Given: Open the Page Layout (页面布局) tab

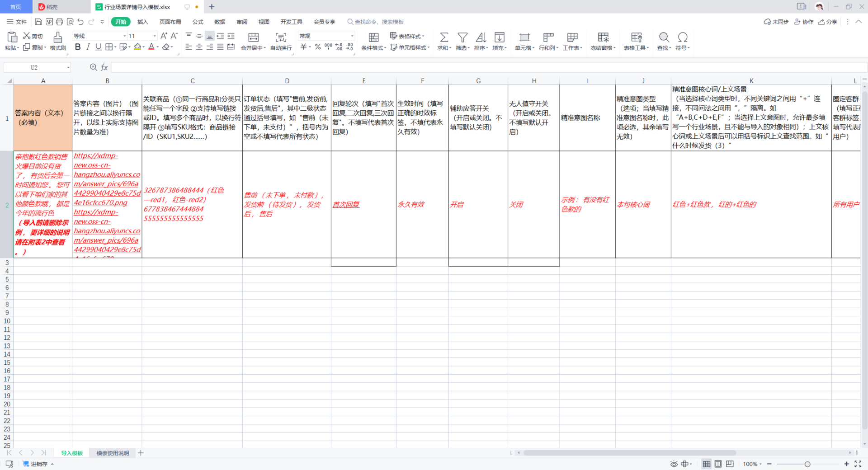Looking at the screenshot, I should click(170, 22).
